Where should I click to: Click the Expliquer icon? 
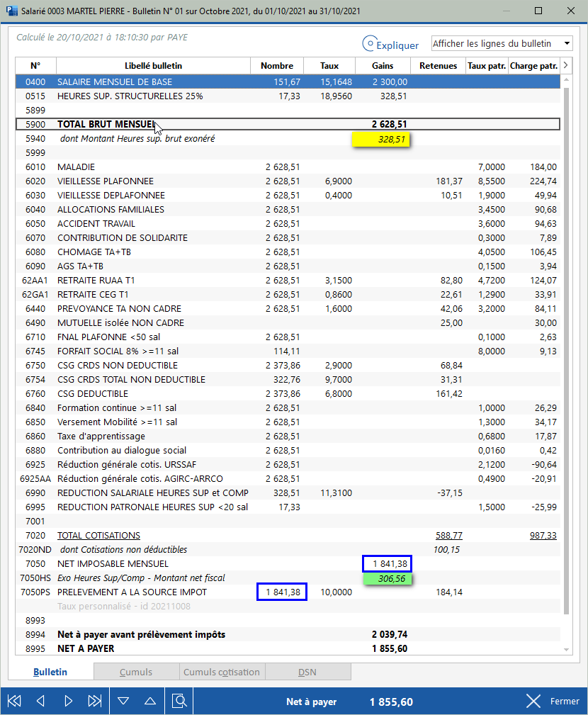point(370,44)
